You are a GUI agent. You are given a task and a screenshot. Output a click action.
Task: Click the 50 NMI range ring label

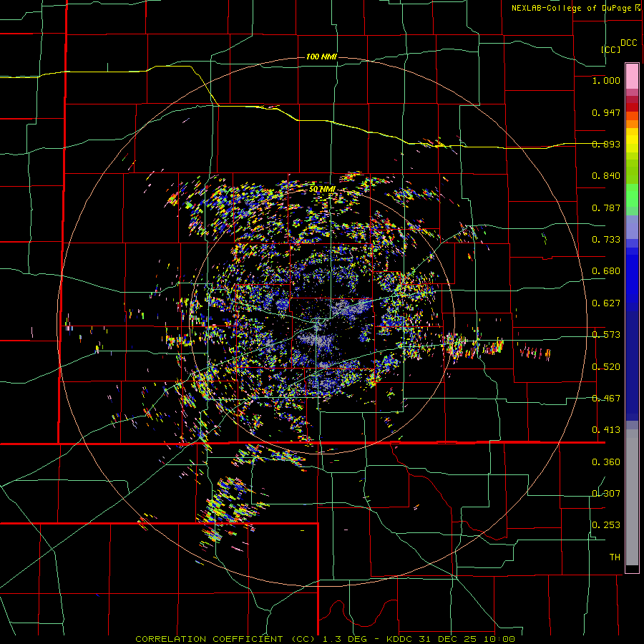click(x=322, y=189)
